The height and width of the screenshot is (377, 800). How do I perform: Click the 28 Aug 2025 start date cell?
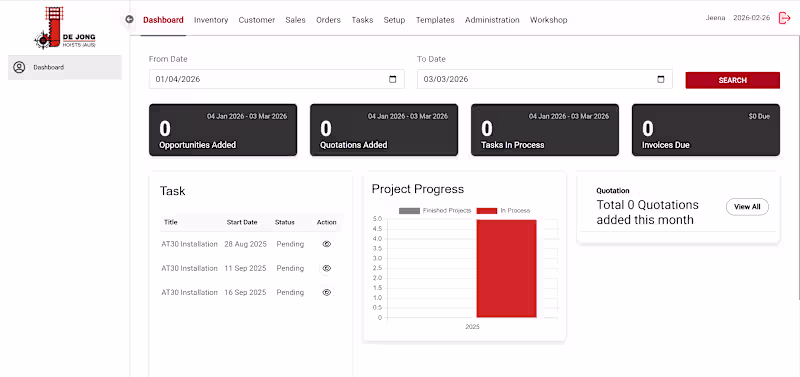[245, 244]
